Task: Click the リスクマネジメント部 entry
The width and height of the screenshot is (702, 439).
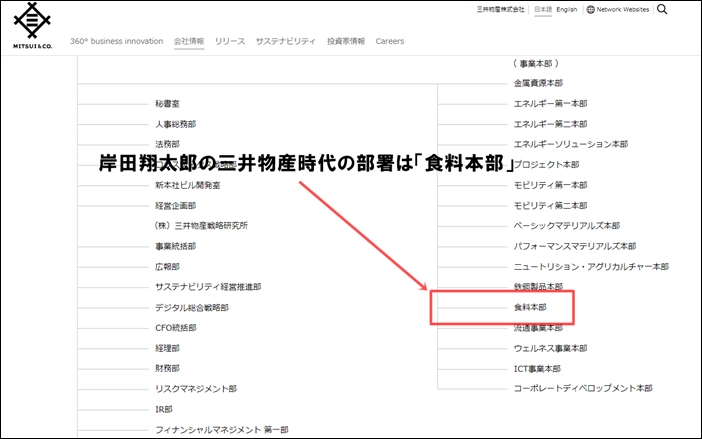Action: pos(196,389)
